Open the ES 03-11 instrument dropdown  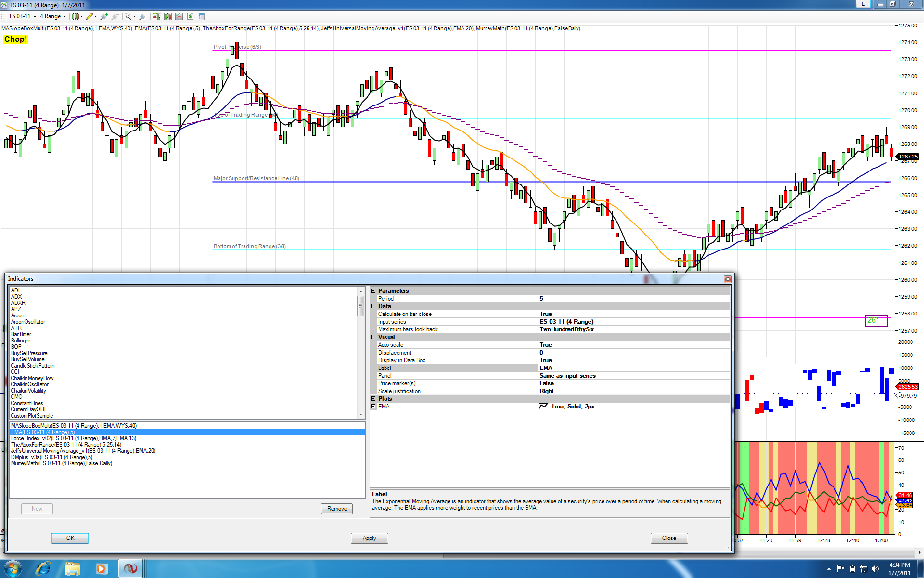[x=23, y=16]
